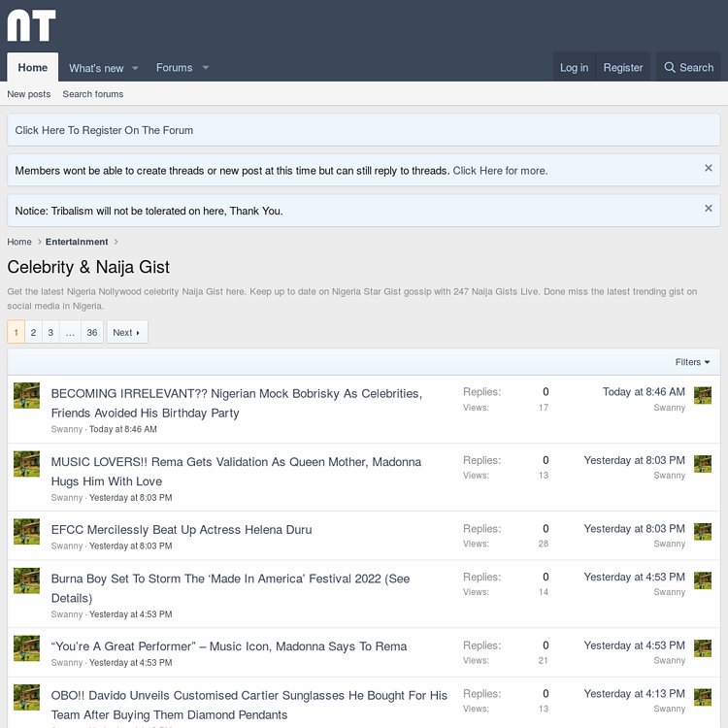The height and width of the screenshot is (728, 728).
Task: Go to the Home breadcrumb
Action: click(x=19, y=242)
